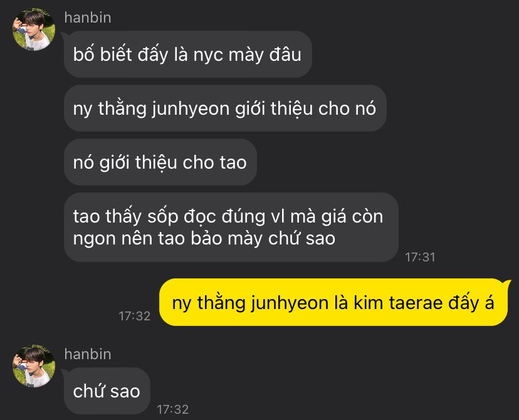Tap the "nó giới thiệu cho tao" bubble
Viewport: 519px width, 420px height.
point(160,162)
